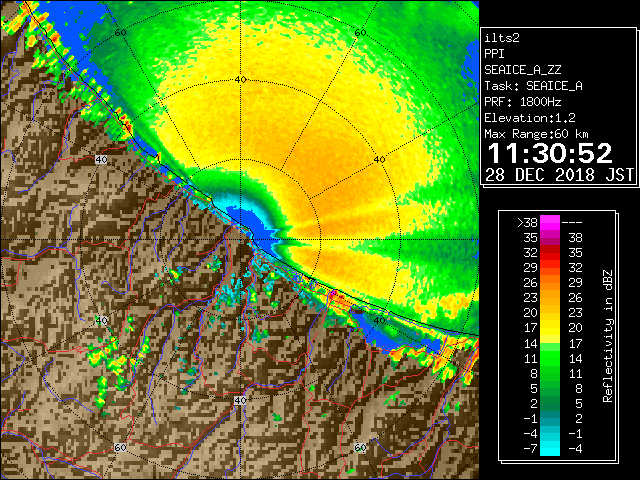The height and width of the screenshot is (480, 640).
Task: Pick the red swatch in the '32 / 35' row
Action: click(550, 253)
